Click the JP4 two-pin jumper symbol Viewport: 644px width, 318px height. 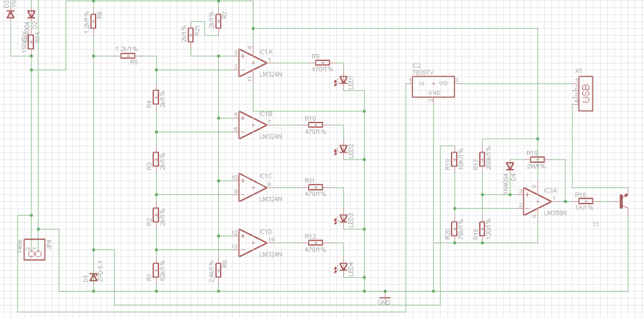point(34,249)
